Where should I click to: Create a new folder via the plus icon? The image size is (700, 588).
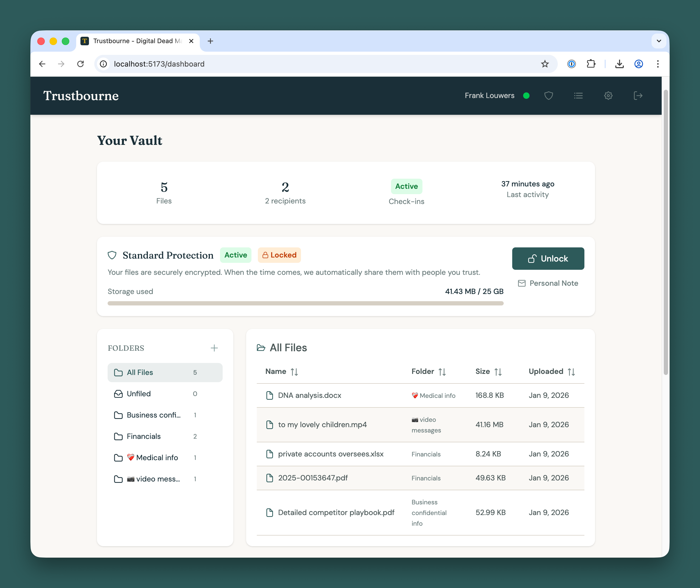pos(214,348)
